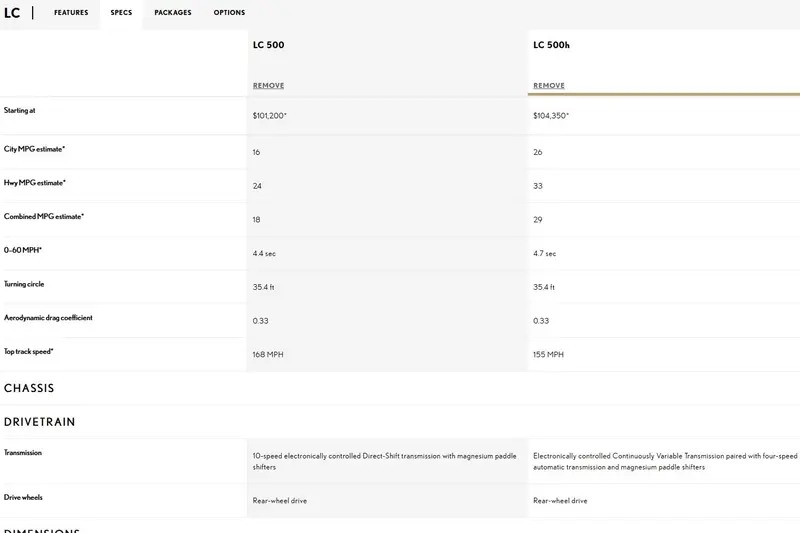Select LC 500 city MPG value 16
Image resolution: width=800 pixels, height=533 pixels.
coord(256,152)
